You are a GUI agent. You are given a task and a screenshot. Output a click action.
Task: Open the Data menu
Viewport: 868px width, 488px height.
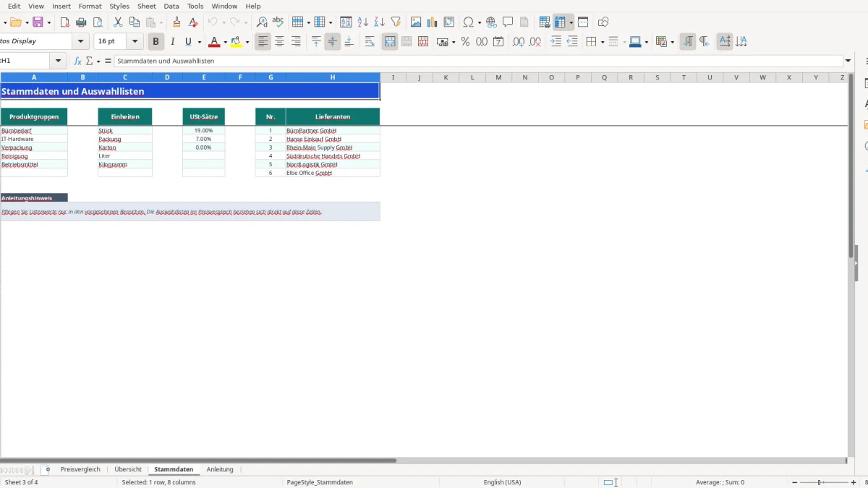point(171,6)
